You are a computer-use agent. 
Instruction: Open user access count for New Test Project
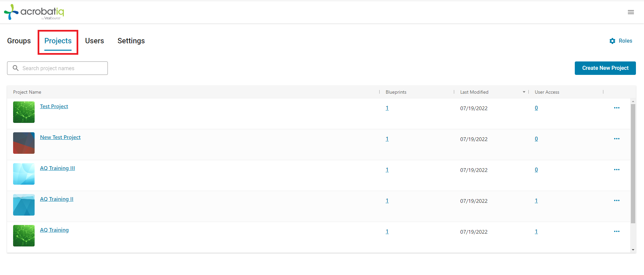[x=536, y=139]
